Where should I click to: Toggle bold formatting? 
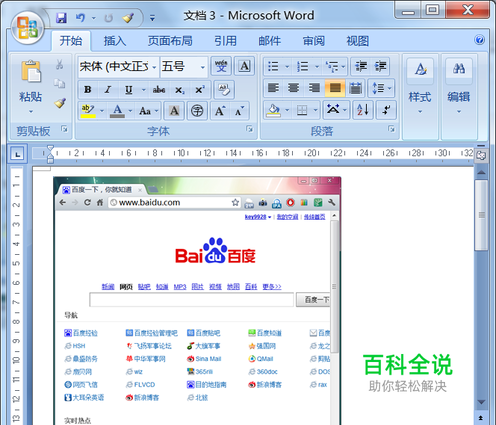(88, 90)
